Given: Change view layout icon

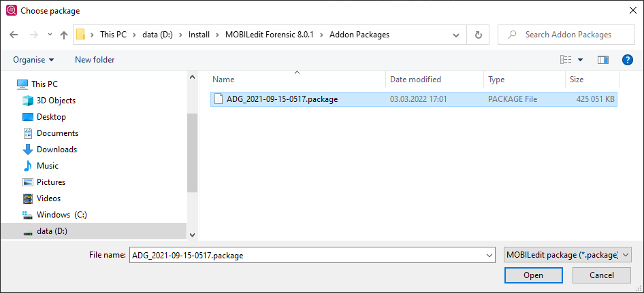Looking at the screenshot, I should 566,60.
